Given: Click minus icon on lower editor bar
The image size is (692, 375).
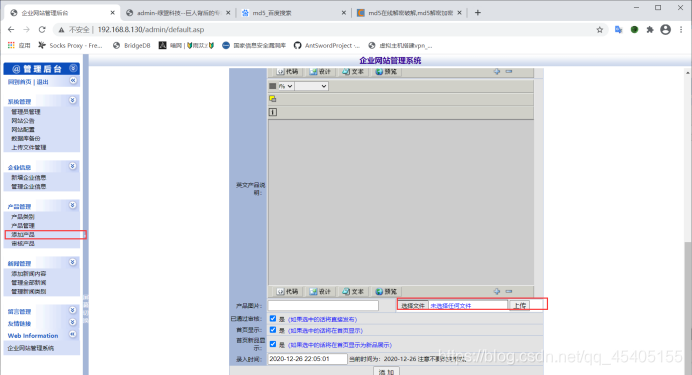Looking at the screenshot, I should (509, 291).
